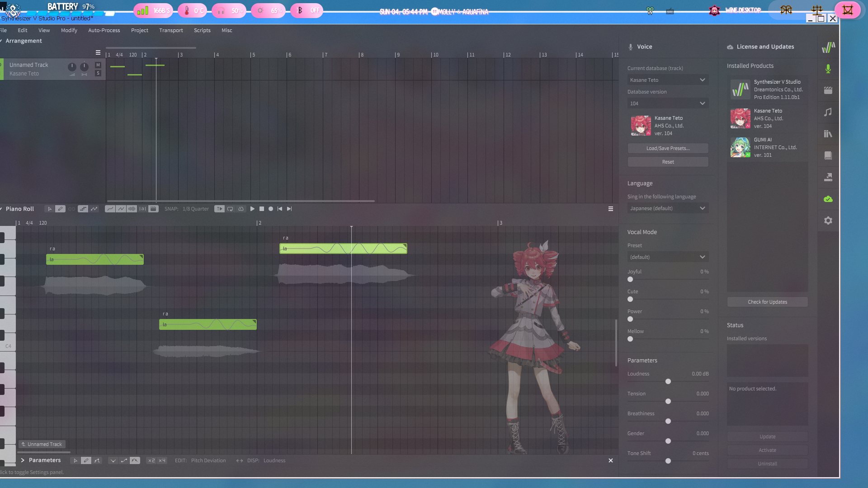The width and height of the screenshot is (868, 488).
Task: Toggle loop playback button
Action: (x=230, y=209)
